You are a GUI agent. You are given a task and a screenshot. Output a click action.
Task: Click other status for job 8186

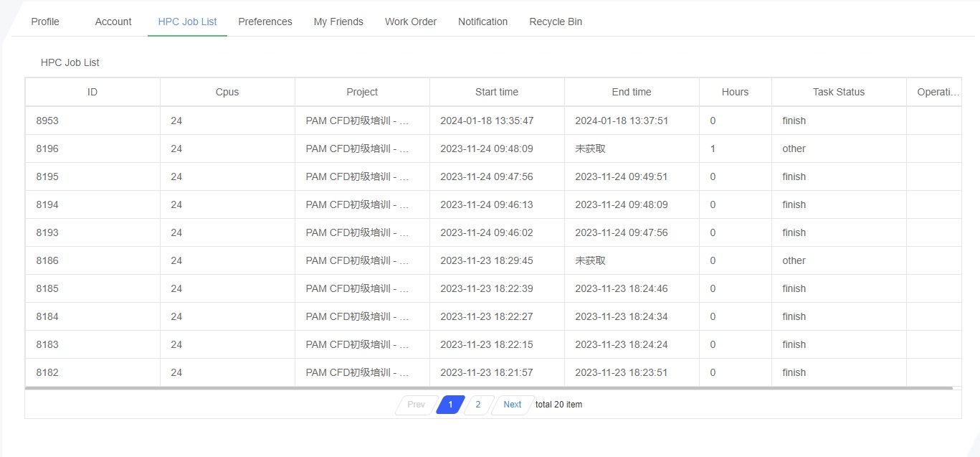click(794, 260)
